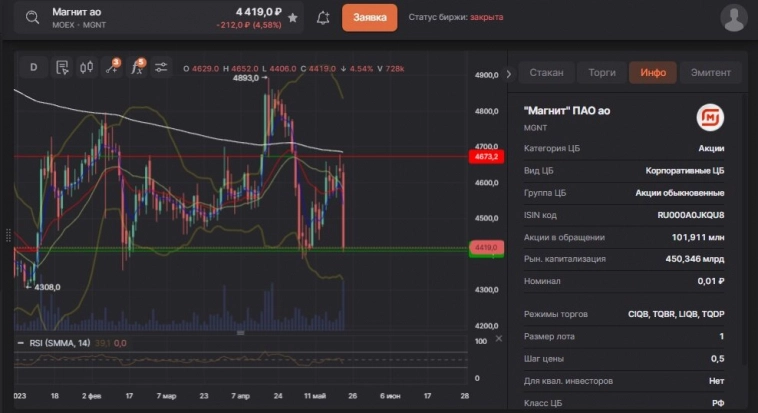Switch the candlestick chart type icon
This screenshot has height=413, width=758.
pyautogui.click(x=87, y=67)
